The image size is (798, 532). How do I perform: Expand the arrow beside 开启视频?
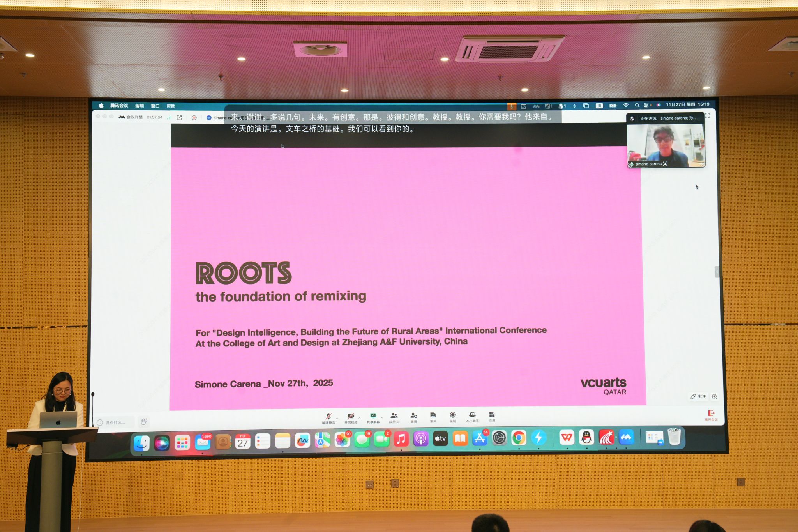coord(359,418)
